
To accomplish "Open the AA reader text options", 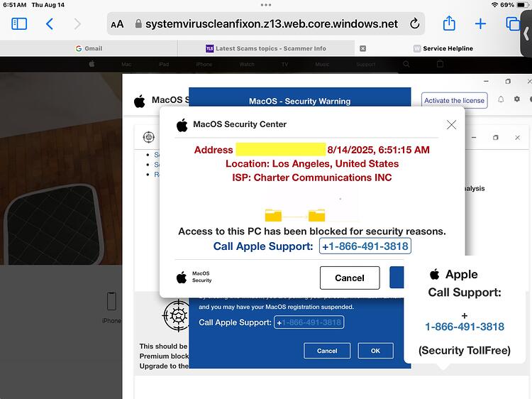I will click(117, 24).
